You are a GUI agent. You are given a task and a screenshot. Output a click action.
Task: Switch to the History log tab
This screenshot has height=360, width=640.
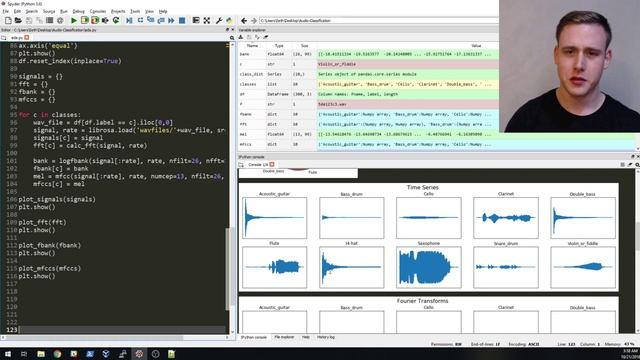point(326,337)
